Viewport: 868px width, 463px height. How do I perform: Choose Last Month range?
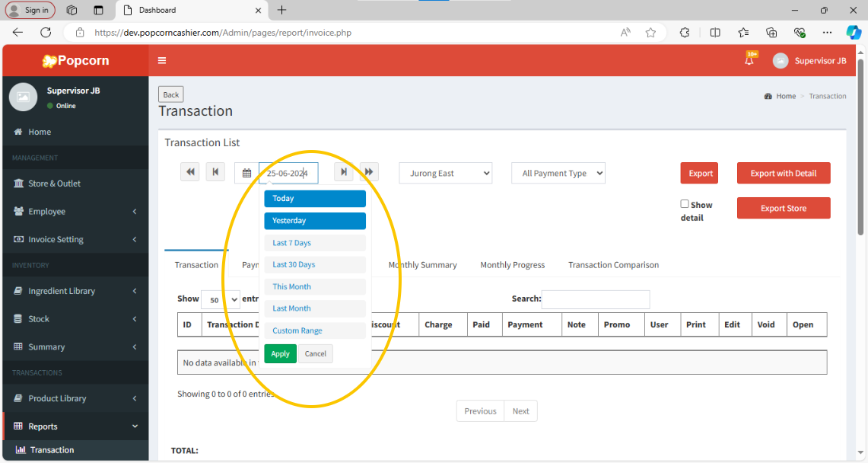click(315, 308)
